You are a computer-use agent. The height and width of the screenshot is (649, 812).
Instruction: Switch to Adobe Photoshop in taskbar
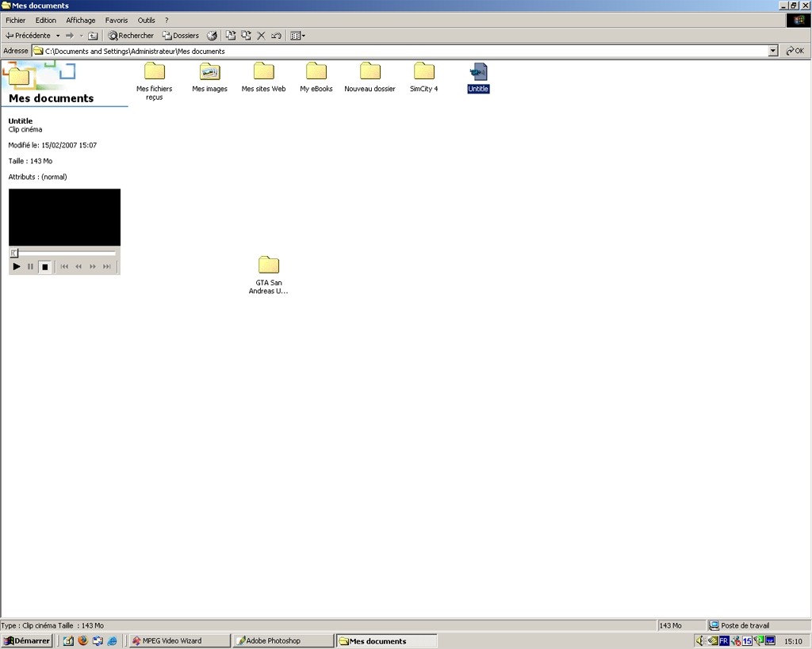(x=282, y=640)
